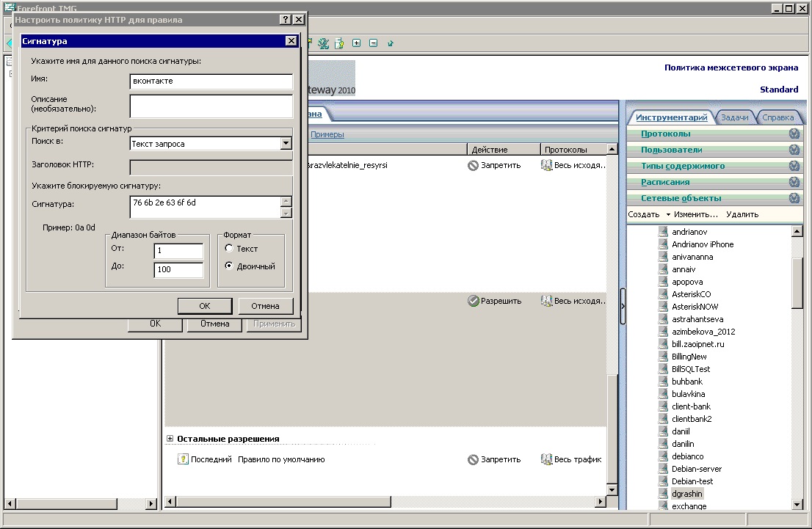Switch to the Задачи tab
Viewport: 812px width, 529px height.
pos(734,117)
